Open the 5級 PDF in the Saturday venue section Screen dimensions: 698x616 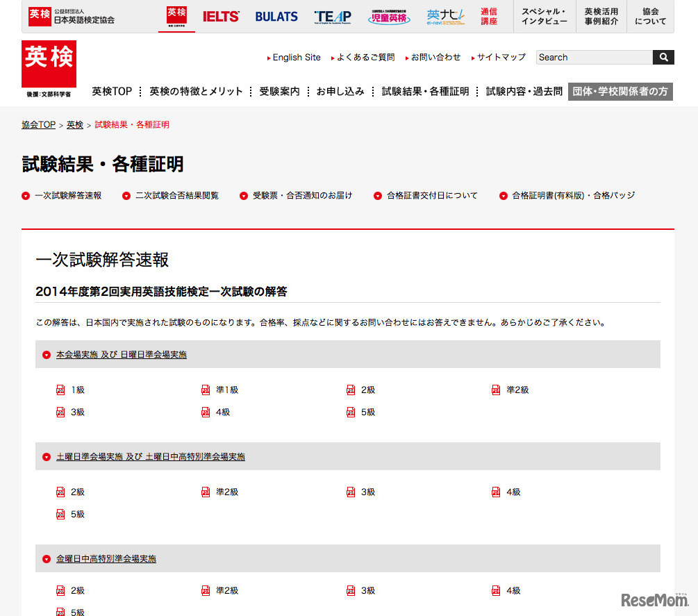coord(76,514)
